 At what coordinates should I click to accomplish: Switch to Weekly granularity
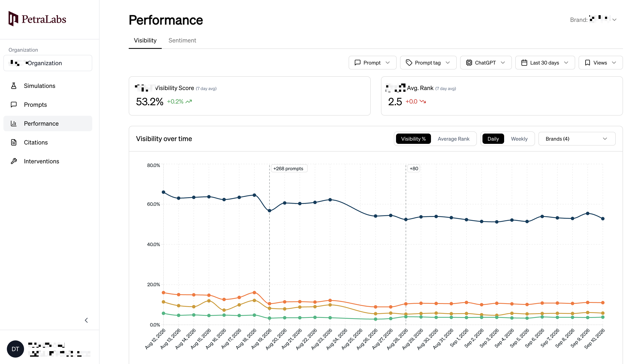tap(519, 139)
